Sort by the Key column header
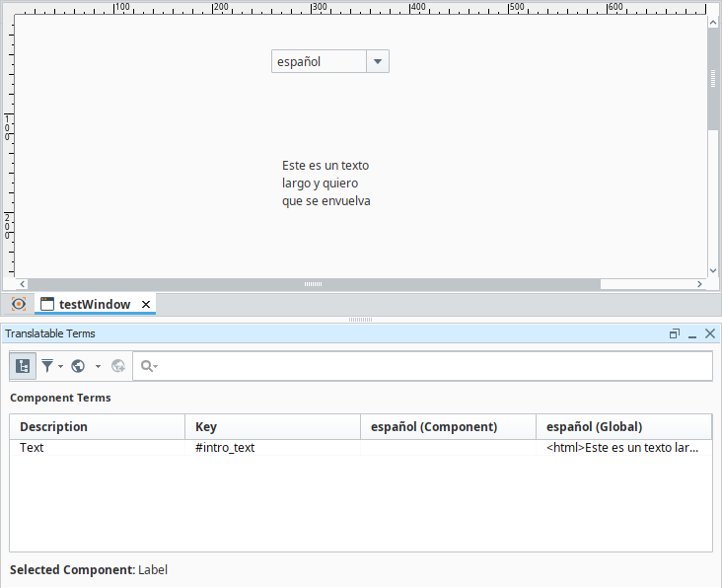722x588 pixels. 272,426
